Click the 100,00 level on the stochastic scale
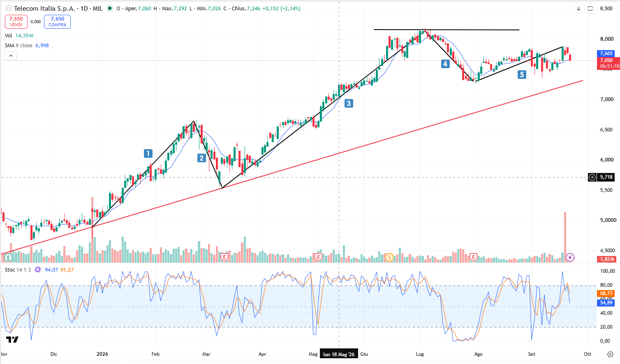Screen dimensions: 620x364 point(608,271)
